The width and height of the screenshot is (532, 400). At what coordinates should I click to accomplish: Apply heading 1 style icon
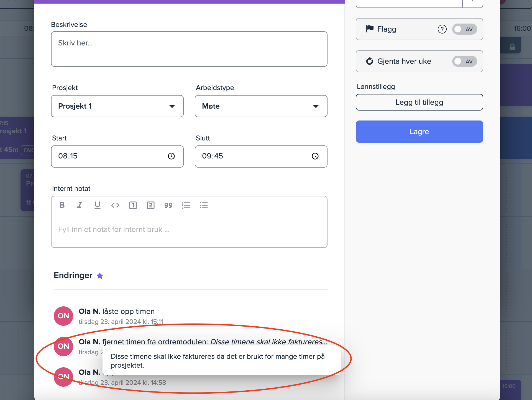[x=133, y=205]
